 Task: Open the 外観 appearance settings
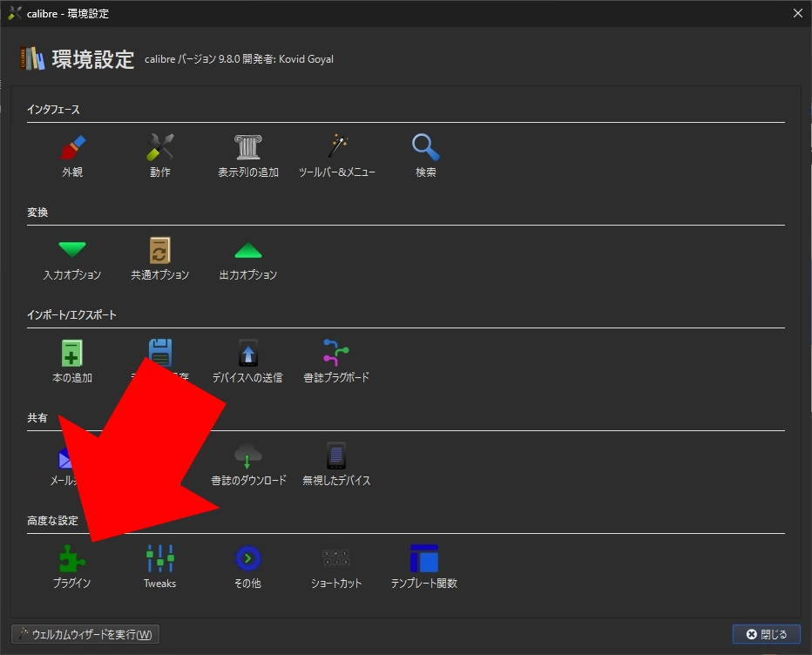coord(72,156)
